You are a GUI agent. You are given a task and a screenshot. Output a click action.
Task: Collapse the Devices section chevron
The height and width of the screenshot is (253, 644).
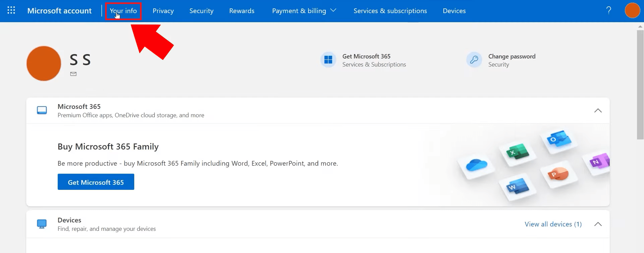click(598, 224)
